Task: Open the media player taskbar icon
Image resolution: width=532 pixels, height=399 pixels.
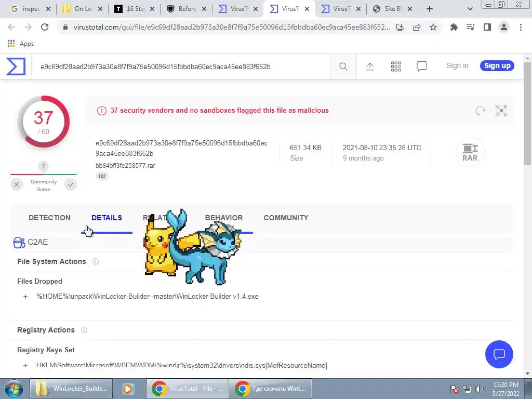Action: [128, 389]
